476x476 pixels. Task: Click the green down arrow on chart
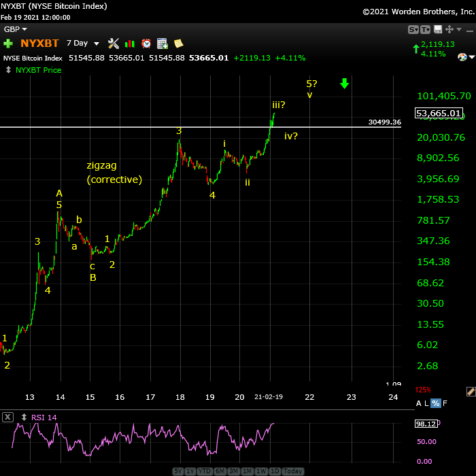(344, 83)
